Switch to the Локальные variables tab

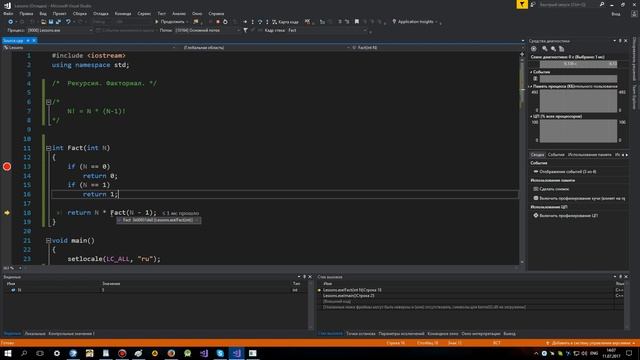click(35, 334)
